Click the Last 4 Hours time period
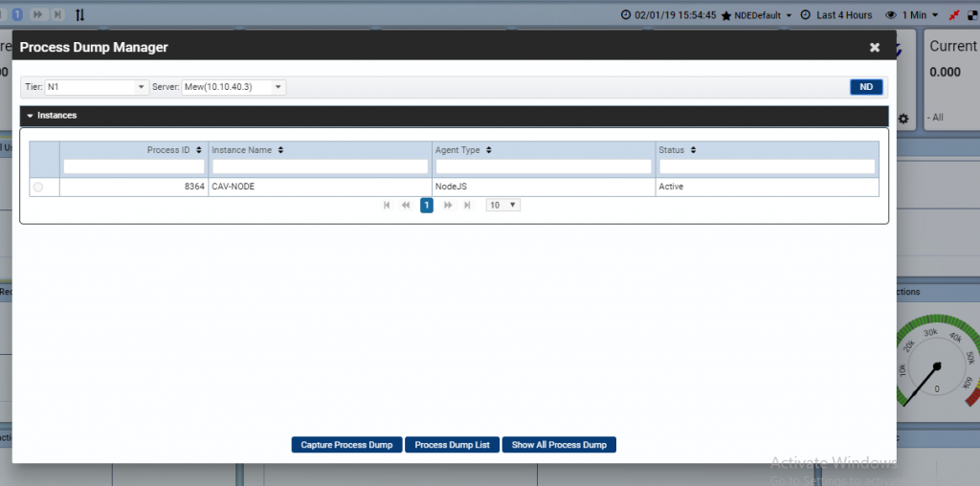Image resolution: width=980 pixels, height=486 pixels. [844, 15]
